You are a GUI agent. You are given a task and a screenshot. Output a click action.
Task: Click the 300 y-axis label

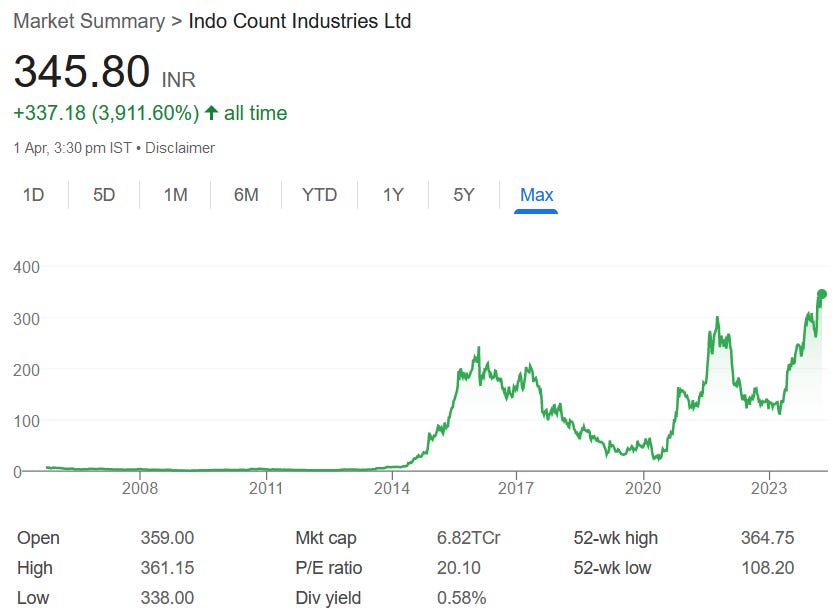[27, 319]
